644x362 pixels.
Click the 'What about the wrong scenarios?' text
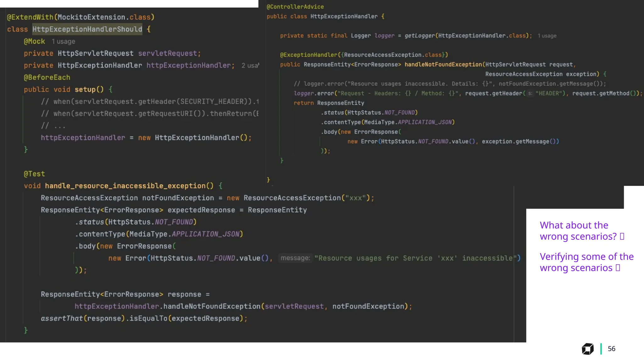pos(578,231)
